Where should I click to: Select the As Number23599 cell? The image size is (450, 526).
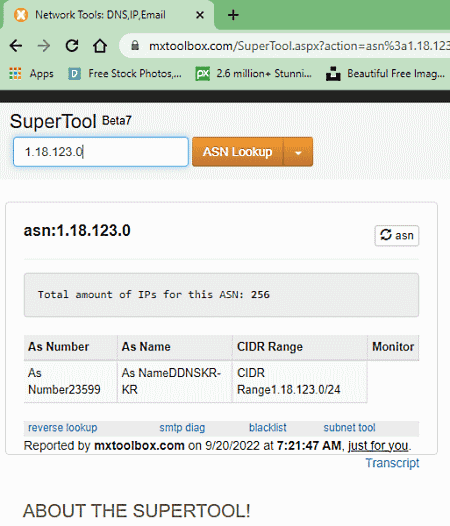[71, 381]
